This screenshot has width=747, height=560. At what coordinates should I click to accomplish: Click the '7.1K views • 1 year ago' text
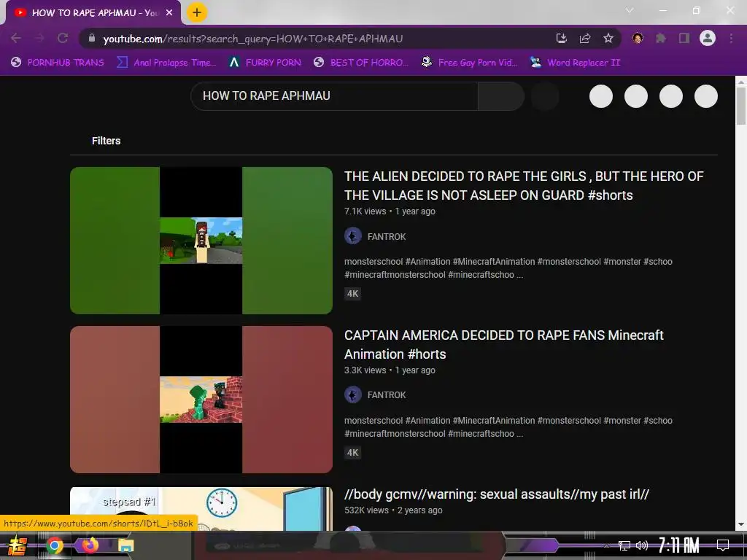click(390, 211)
